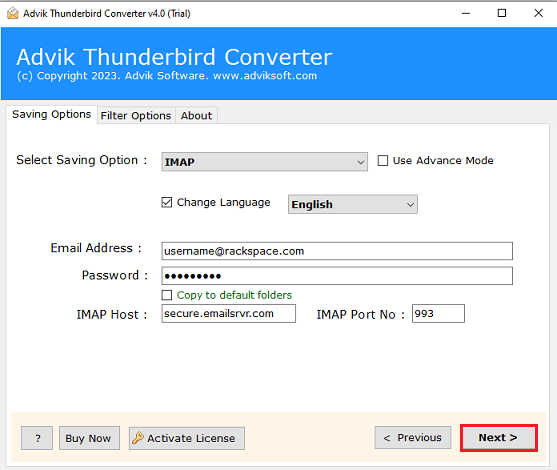Open the About tab
The width and height of the screenshot is (557, 470).
coord(196,115)
